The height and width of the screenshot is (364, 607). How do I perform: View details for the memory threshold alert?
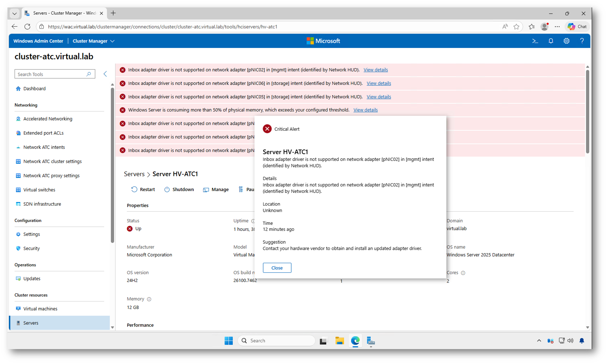point(365,110)
